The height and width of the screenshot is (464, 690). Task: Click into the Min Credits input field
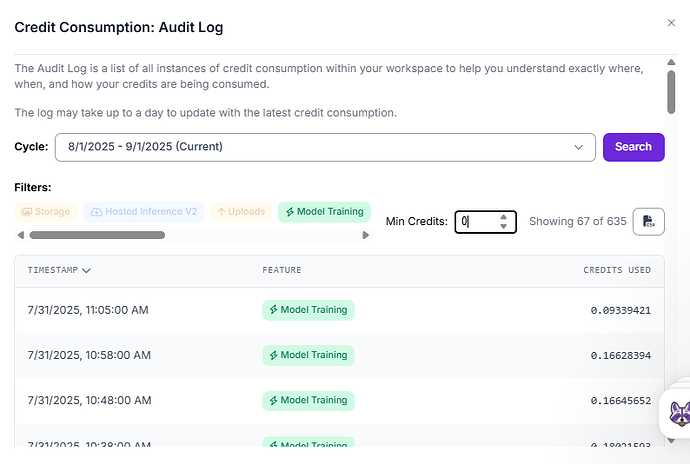tap(477, 221)
